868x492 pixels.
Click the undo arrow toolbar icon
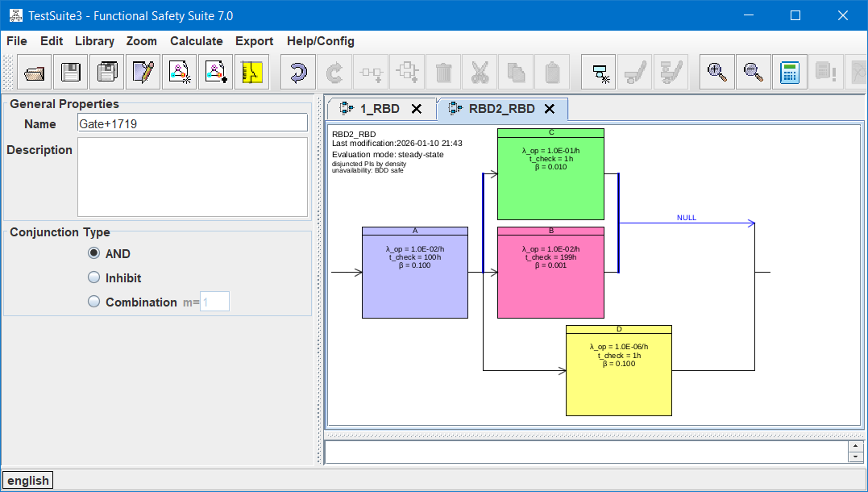click(298, 73)
